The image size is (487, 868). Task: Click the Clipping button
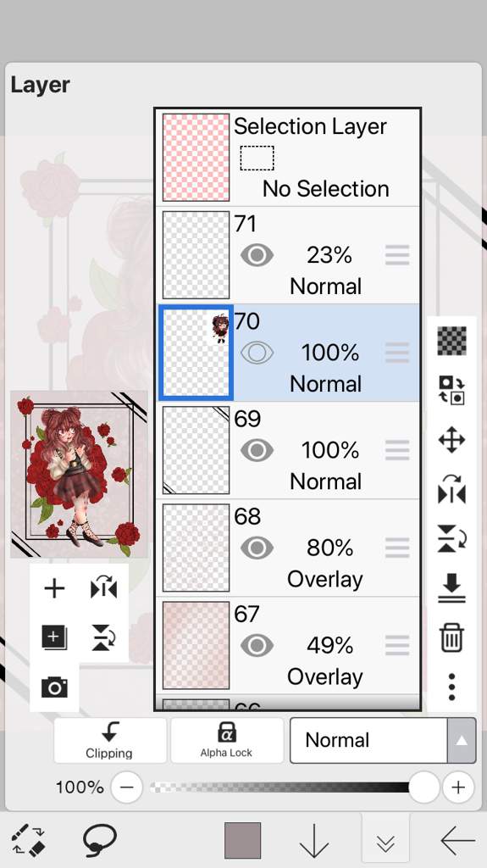109,741
